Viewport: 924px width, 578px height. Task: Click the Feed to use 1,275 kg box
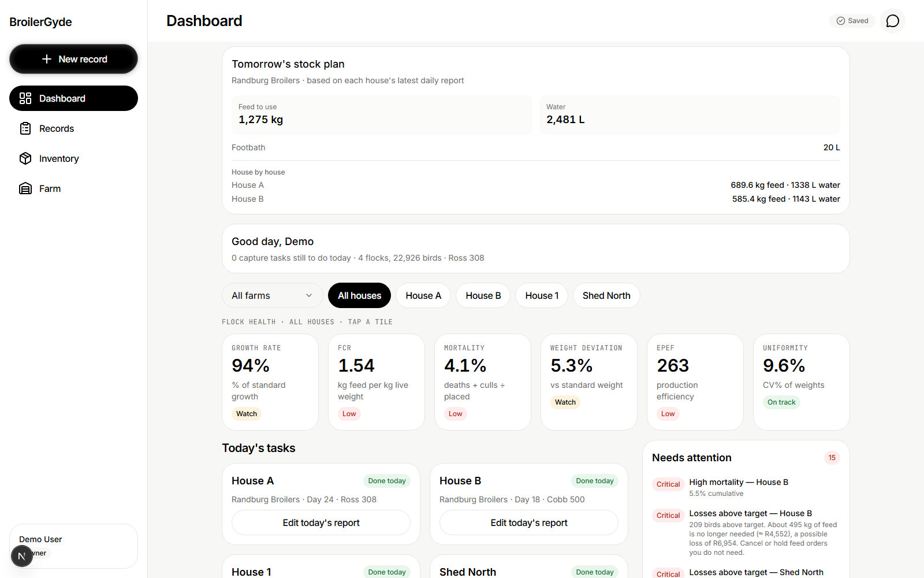382,115
